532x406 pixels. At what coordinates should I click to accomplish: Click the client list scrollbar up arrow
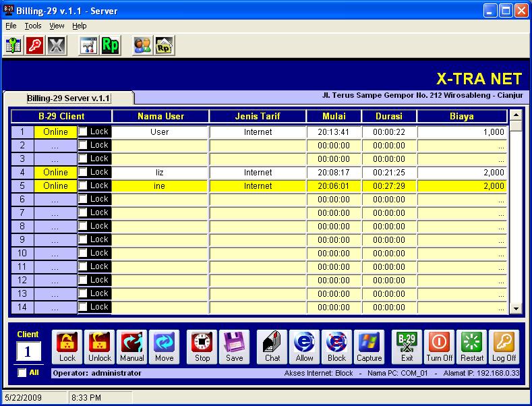click(x=516, y=115)
